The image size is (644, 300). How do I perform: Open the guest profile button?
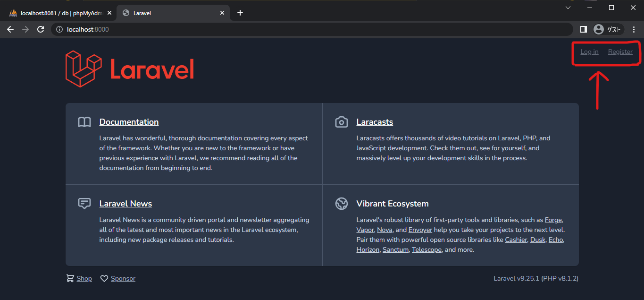pyautogui.click(x=608, y=29)
